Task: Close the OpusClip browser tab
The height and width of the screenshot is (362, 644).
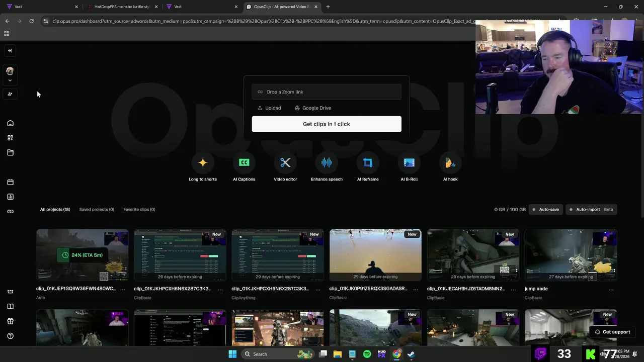Action: (315, 7)
